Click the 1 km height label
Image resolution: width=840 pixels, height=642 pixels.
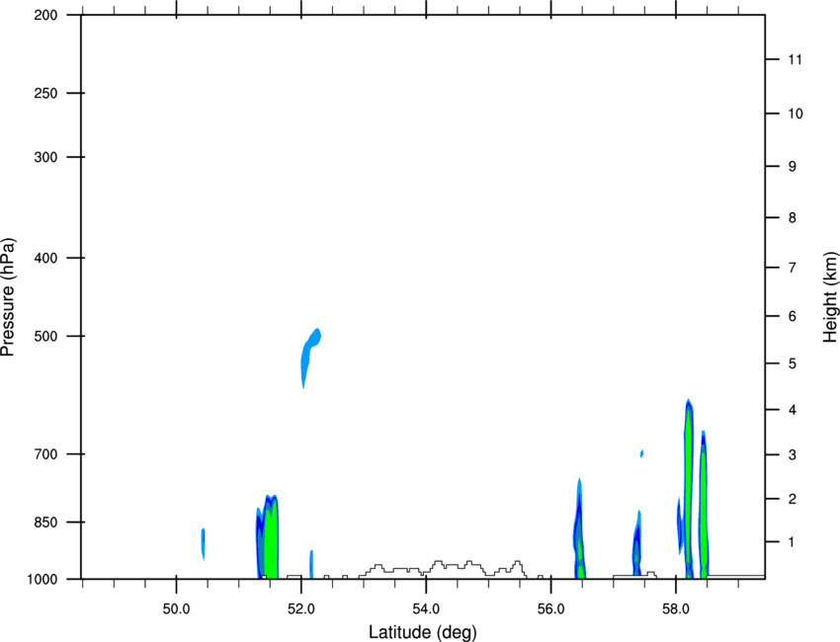(792, 542)
